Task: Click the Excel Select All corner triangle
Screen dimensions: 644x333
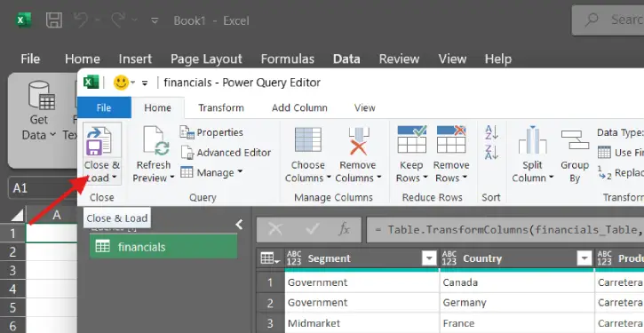Action: 17,215
